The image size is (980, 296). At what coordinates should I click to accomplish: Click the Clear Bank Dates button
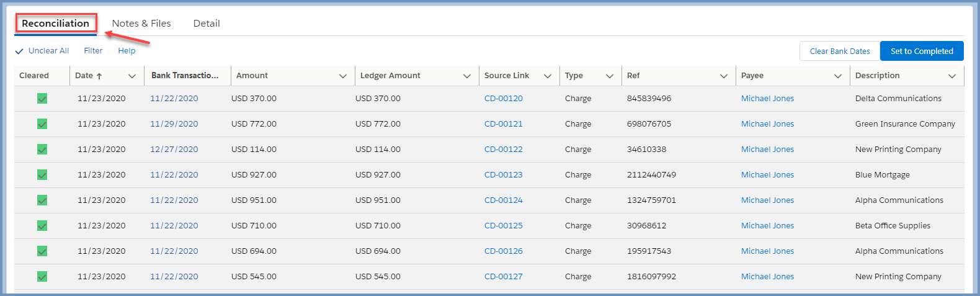[x=840, y=52]
